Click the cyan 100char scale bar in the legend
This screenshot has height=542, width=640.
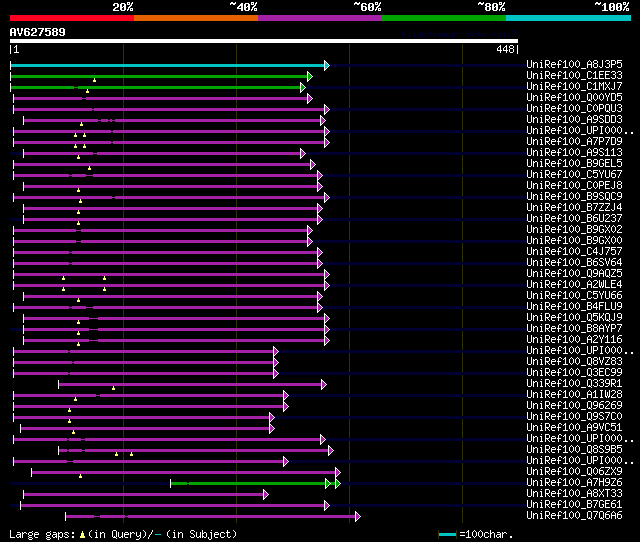[x=447, y=534]
